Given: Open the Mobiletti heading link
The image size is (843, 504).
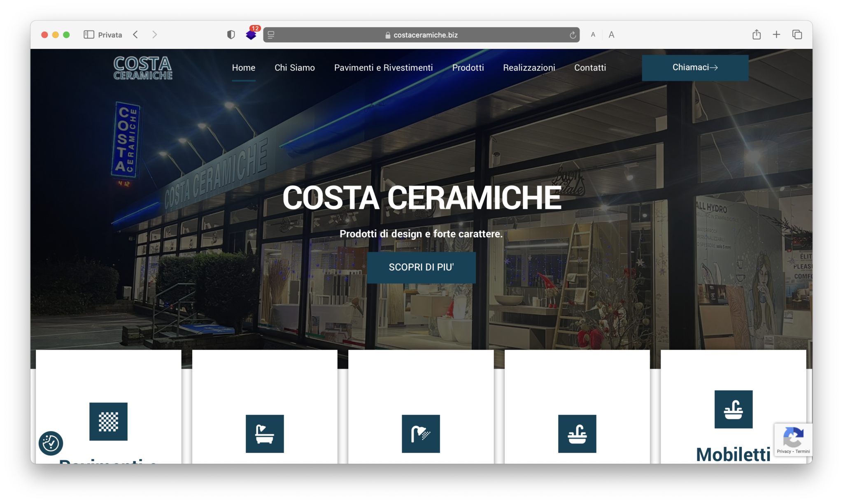Looking at the screenshot, I should 734,455.
